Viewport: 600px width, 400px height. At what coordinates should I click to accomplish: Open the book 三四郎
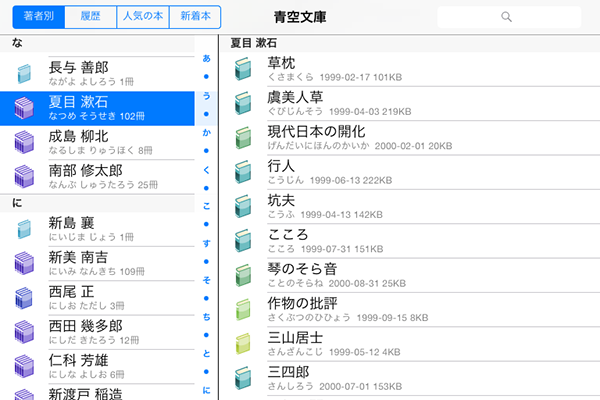pos(410,378)
